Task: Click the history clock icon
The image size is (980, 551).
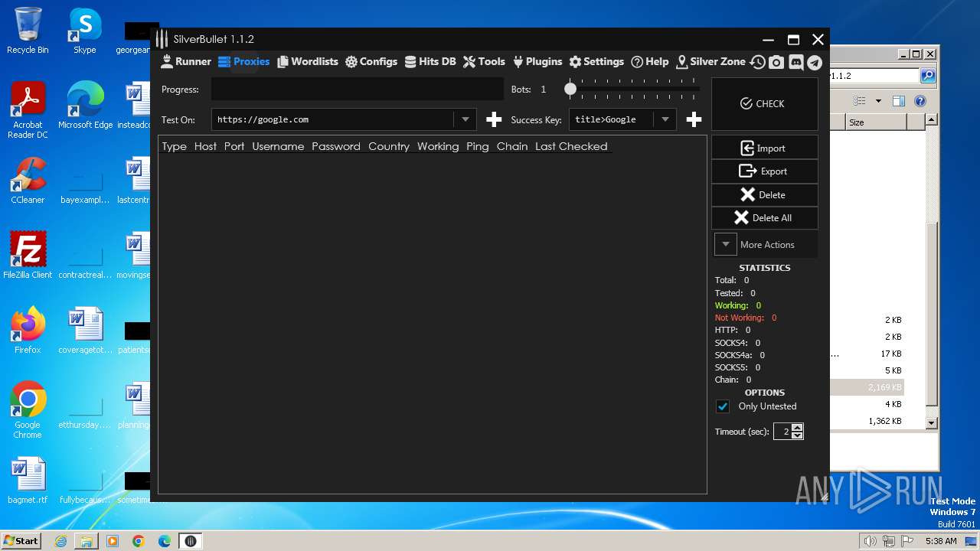Action: tap(758, 63)
